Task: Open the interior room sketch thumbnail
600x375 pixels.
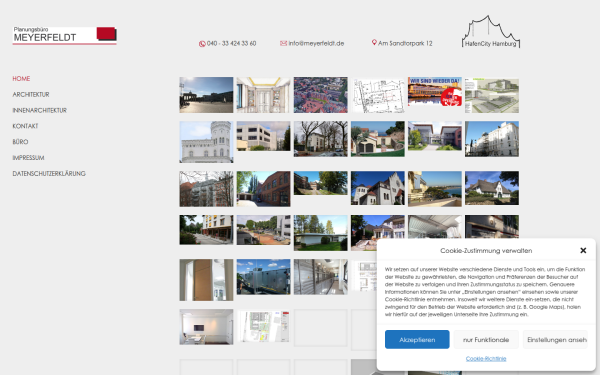Action: pyautogui.click(x=263, y=95)
